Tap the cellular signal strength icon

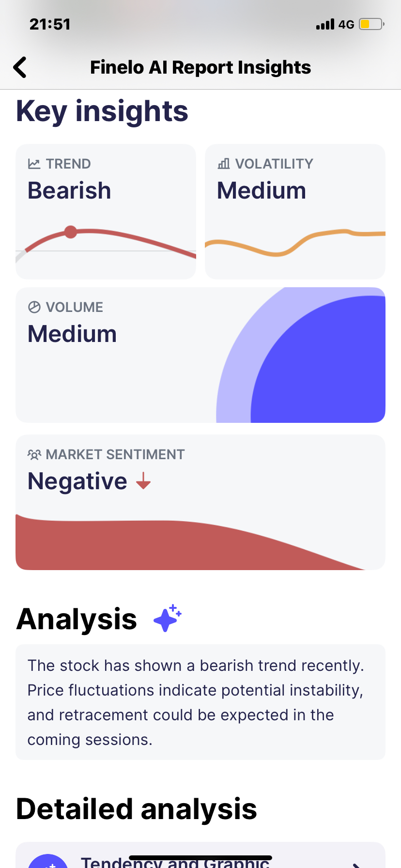pyautogui.click(x=325, y=24)
